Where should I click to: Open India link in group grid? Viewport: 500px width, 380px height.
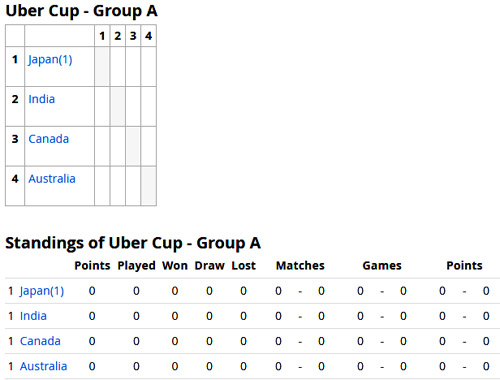point(42,99)
